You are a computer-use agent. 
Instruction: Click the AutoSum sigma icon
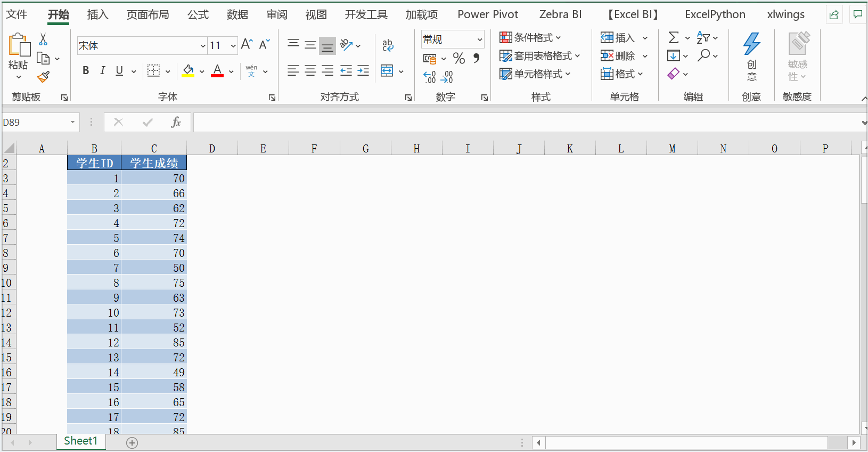[x=674, y=37]
